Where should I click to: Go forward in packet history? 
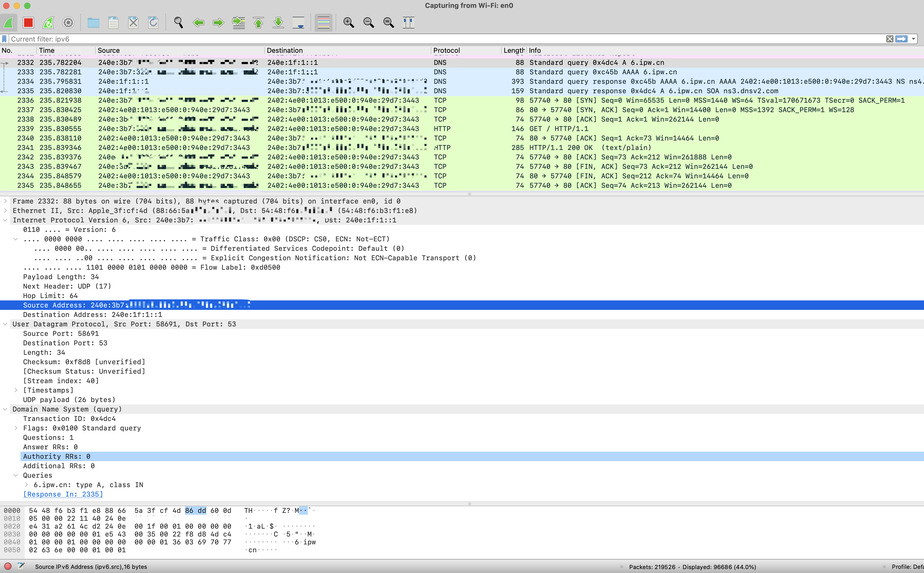click(218, 23)
